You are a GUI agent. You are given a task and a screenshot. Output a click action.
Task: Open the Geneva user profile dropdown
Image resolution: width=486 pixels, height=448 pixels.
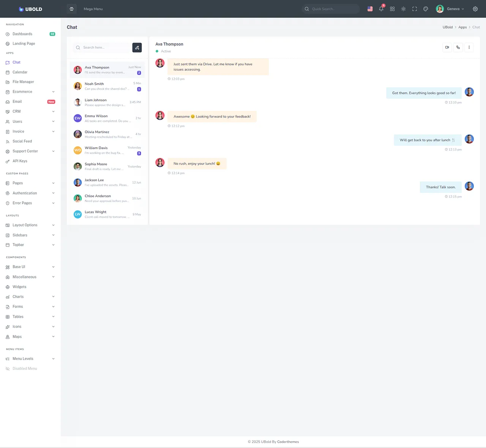[x=450, y=9]
